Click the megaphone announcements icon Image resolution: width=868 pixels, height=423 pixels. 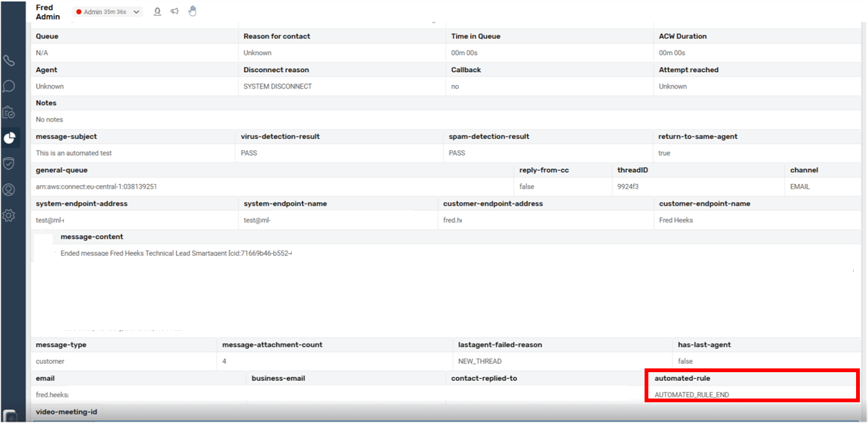174,11
